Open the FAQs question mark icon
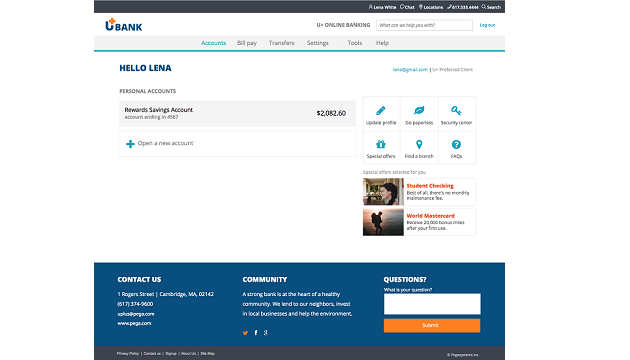 [x=456, y=144]
